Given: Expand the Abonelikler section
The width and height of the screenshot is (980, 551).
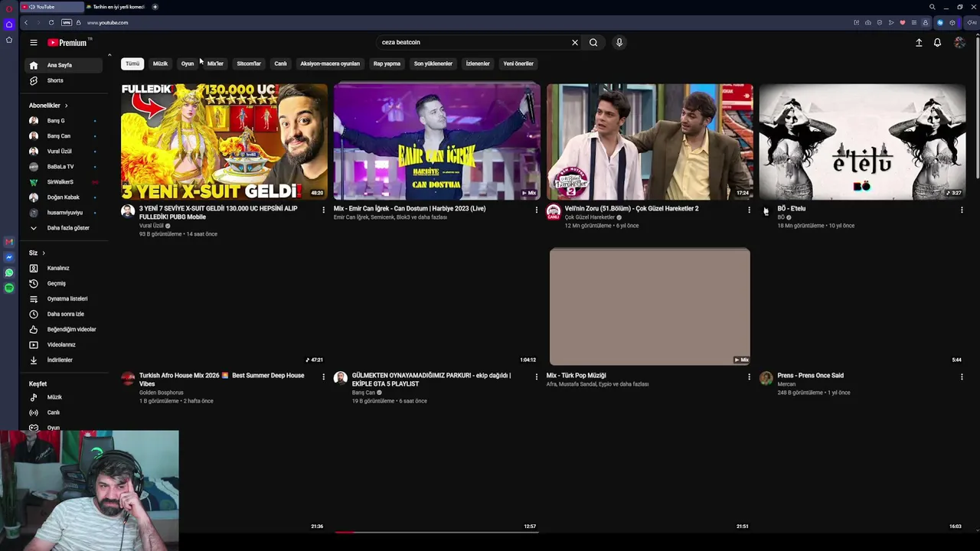Looking at the screenshot, I should coord(49,106).
